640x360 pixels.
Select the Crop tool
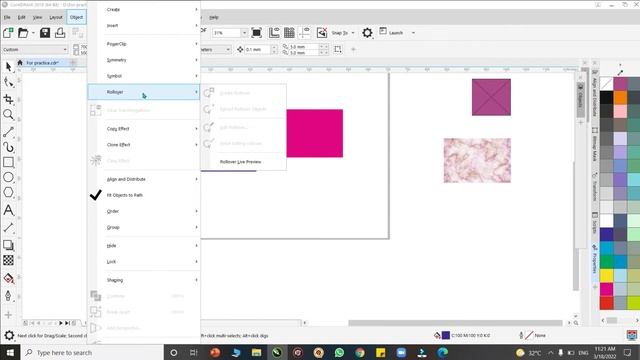click(9, 99)
